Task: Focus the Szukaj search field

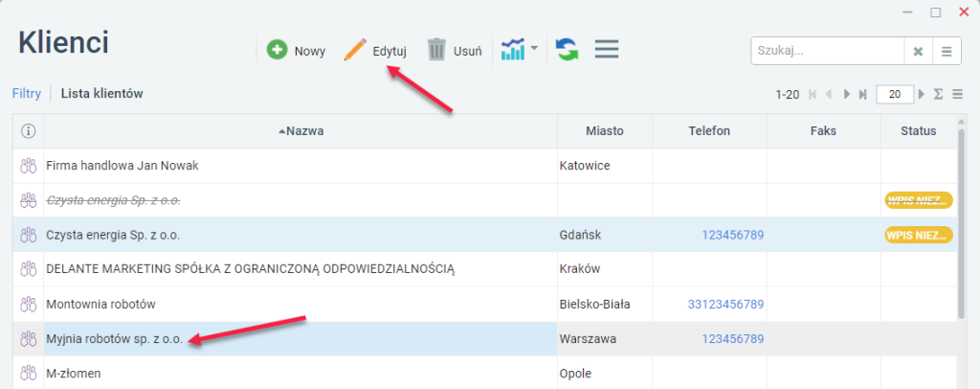Action: coord(828,52)
